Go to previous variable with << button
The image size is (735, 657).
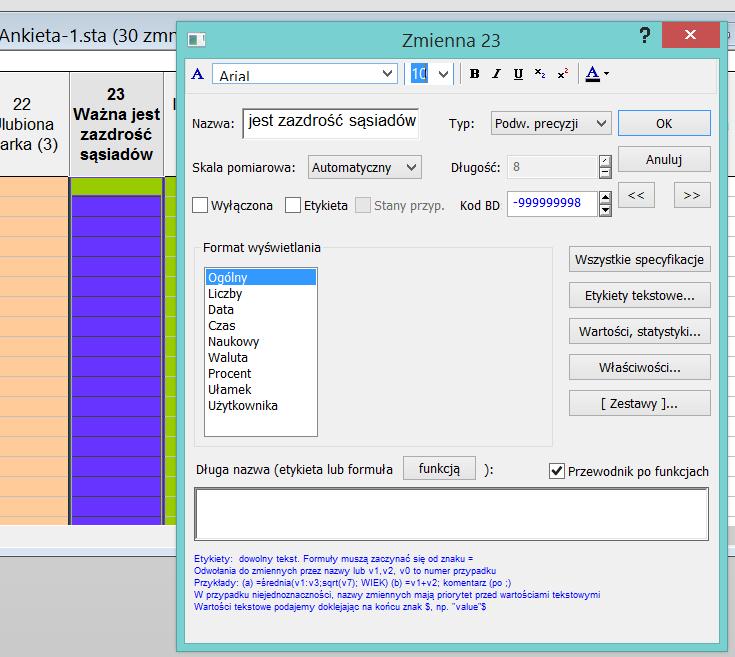click(636, 195)
